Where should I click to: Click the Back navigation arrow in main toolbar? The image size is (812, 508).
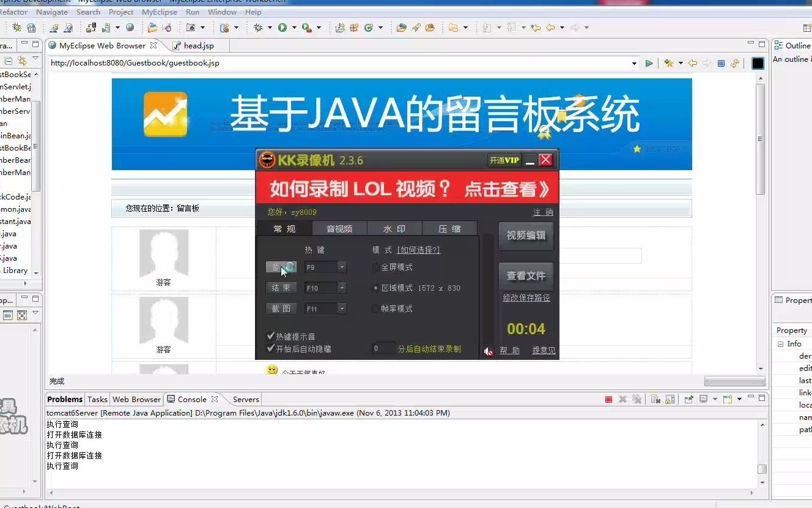[x=550, y=28]
